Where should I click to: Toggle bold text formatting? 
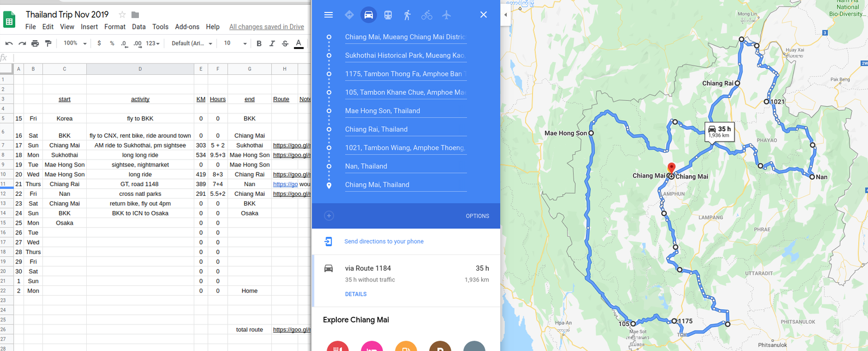259,43
